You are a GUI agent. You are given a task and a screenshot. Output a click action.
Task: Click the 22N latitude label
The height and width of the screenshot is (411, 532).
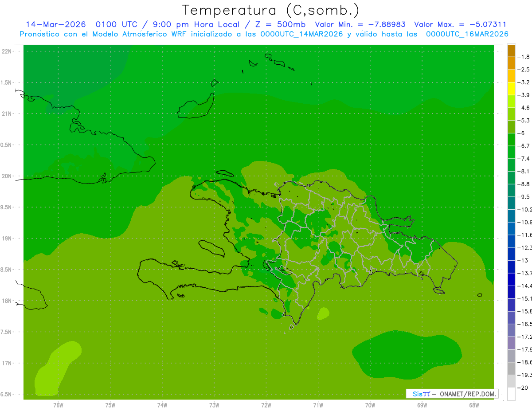(7, 51)
